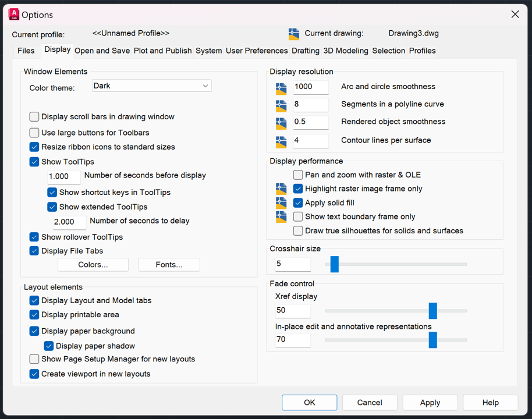The height and width of the screenshot is (419, 532).
Task: Click the Xref display value field
Action: coord(293,310)
